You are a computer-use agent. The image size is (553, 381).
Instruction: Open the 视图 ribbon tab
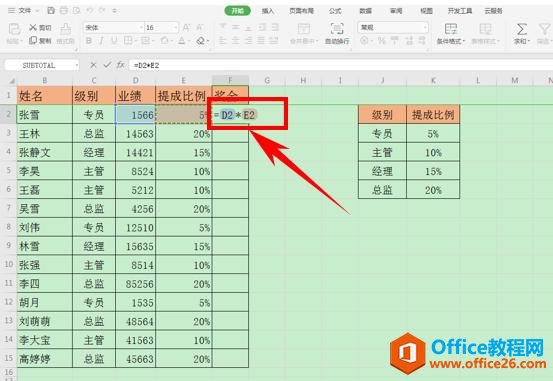(x=426, y=11)
